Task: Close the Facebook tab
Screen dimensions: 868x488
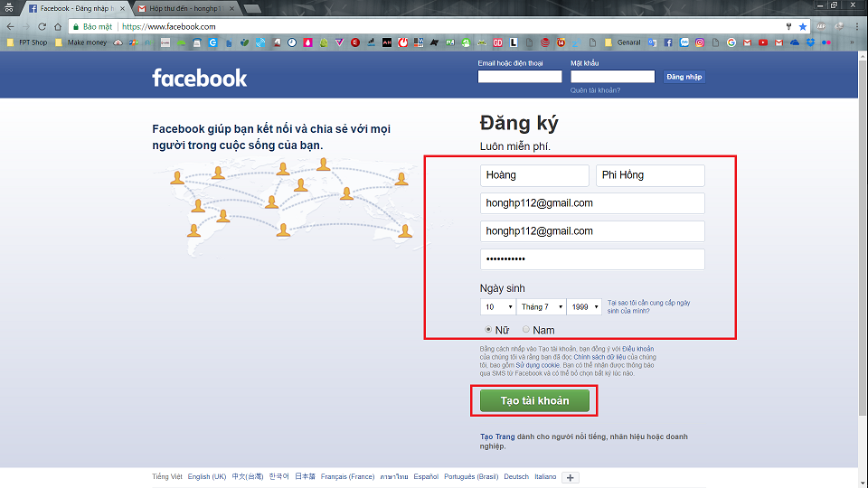Action: (x=122, y=8)
